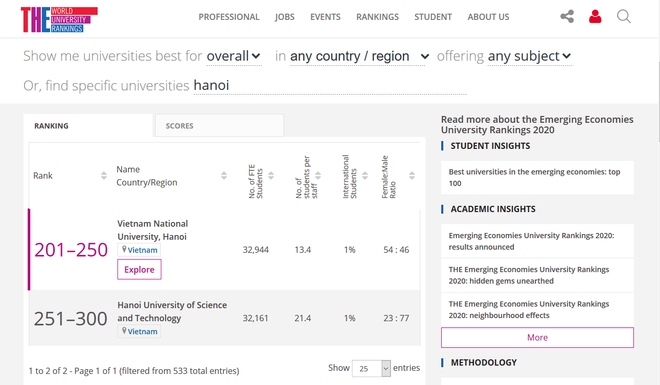Open the Show 25 entries dropdown
Image resolution: width=660 pixels, height=385 pixels.
371,369
